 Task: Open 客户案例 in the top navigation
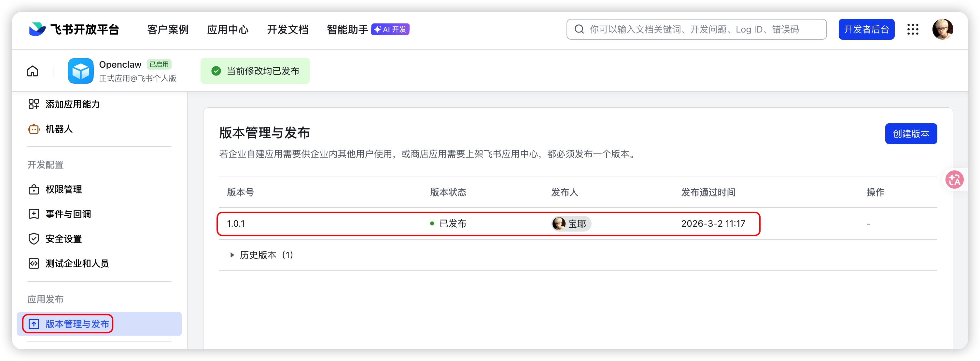click(x=168, y=30)
